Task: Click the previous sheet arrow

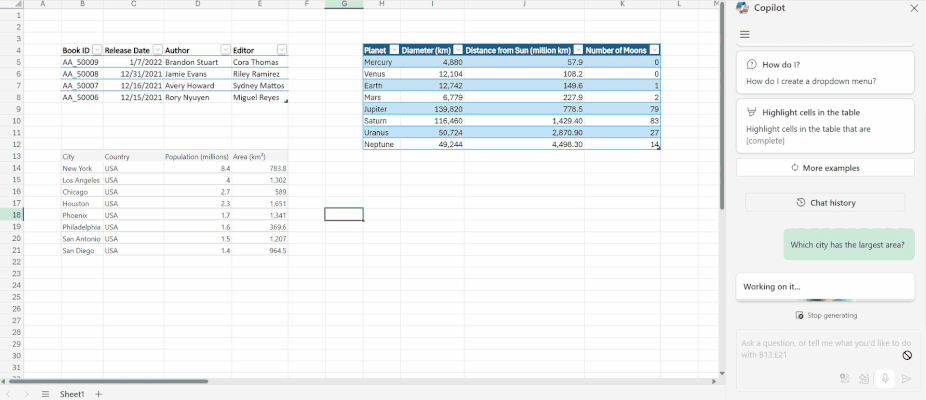Action: 8,394
